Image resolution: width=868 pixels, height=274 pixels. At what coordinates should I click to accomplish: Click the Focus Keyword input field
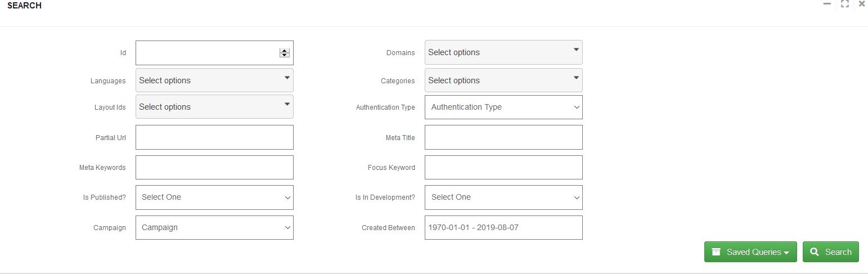click(x=503, y=168)
